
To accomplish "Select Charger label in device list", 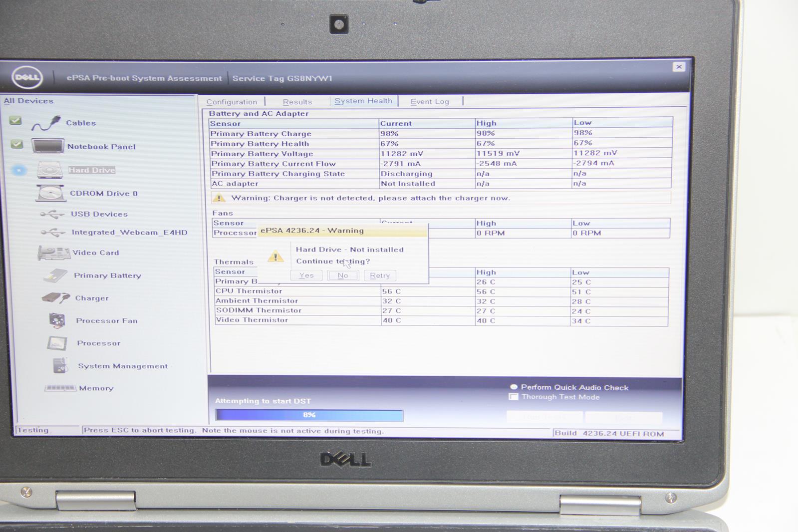I will click(x=92, y=298).
